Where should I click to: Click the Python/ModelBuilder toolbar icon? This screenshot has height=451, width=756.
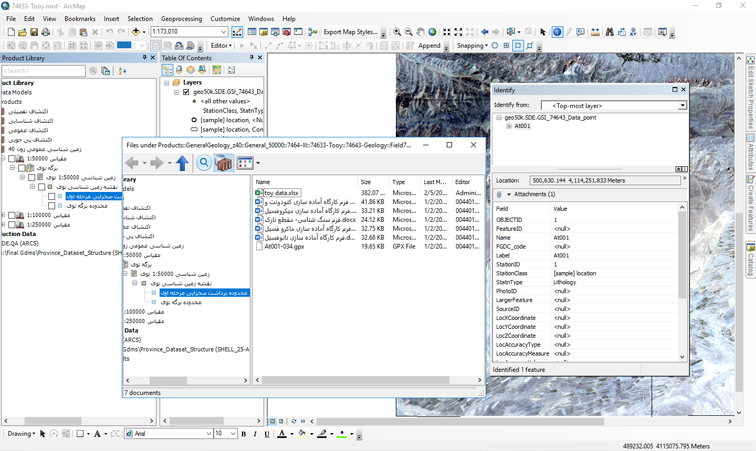313,32
